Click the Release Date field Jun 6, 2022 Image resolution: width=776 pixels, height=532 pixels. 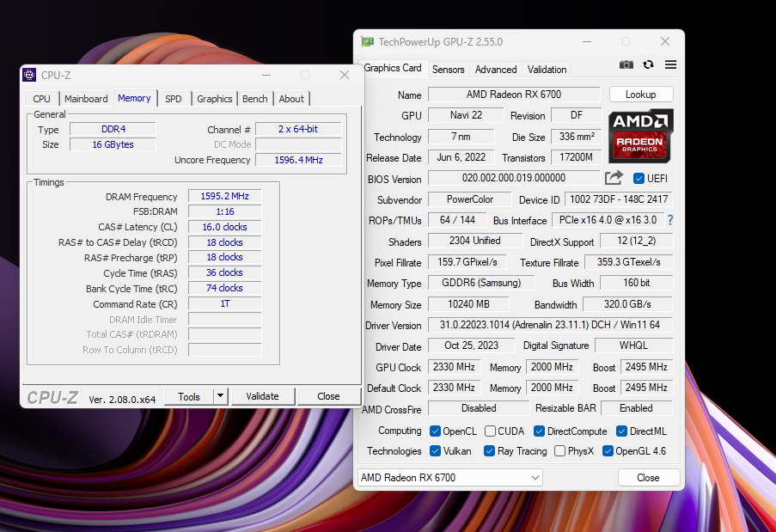[x=461, y=157]
